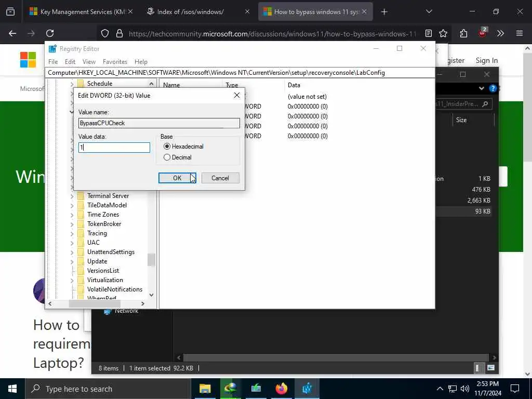Expand the Time Zones key
The width and height of the screenshot is (532, 399).
[x=72, y=215]
